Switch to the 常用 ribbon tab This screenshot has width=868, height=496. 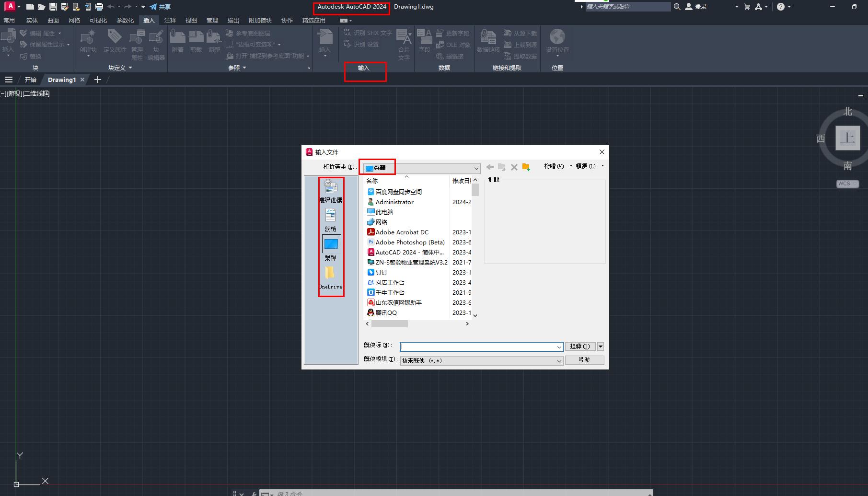[x=9, y=20]
